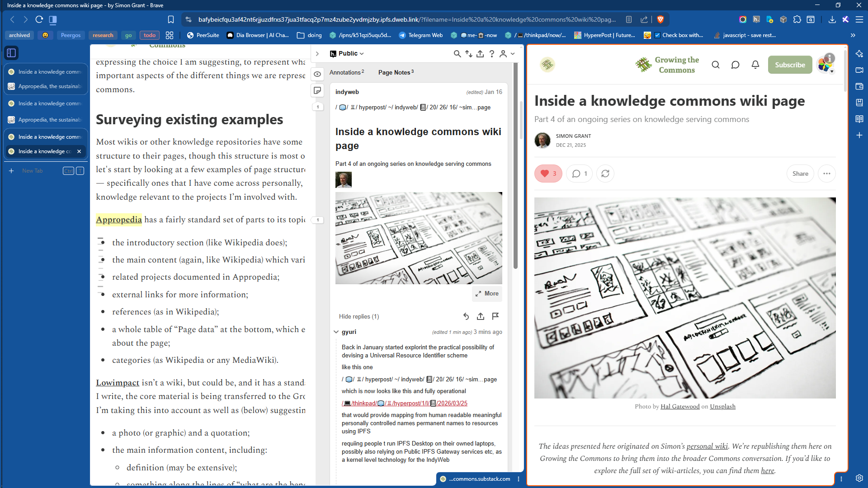The height and width of the screenshot is (488, 868).
Task: Open the Substack chat bubble icon
Action: [735, 65]
